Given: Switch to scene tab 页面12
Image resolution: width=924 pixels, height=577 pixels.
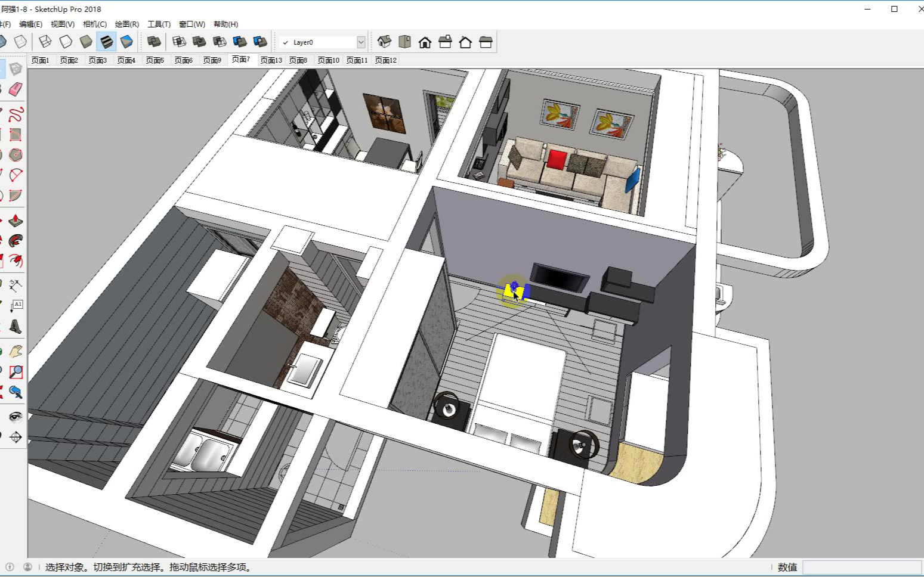Looking at the screenshot, I should tap(385, 60).
